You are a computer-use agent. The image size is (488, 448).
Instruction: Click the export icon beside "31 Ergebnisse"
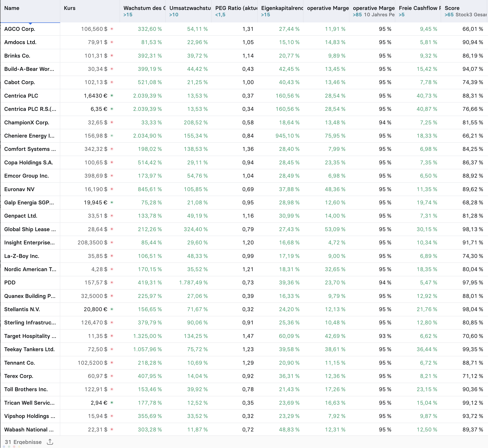[50, 442]
